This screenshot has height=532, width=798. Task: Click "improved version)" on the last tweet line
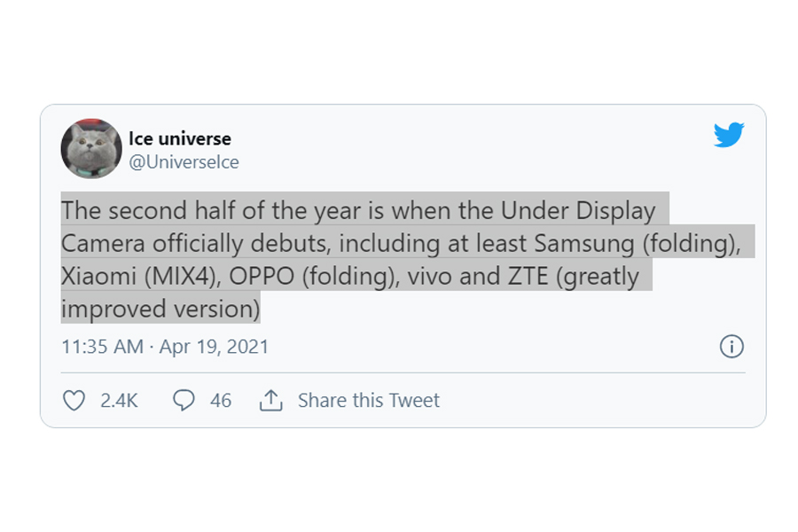pyautogui.click(x=160, y=309)
